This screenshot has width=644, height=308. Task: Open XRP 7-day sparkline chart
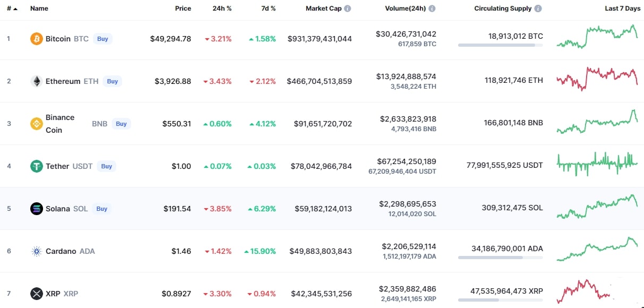click(584, 292)
